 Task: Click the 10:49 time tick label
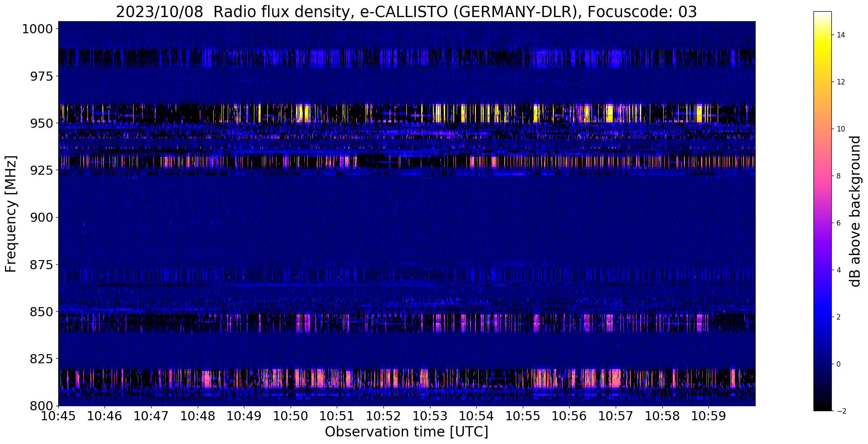click(x=244, y=416)
